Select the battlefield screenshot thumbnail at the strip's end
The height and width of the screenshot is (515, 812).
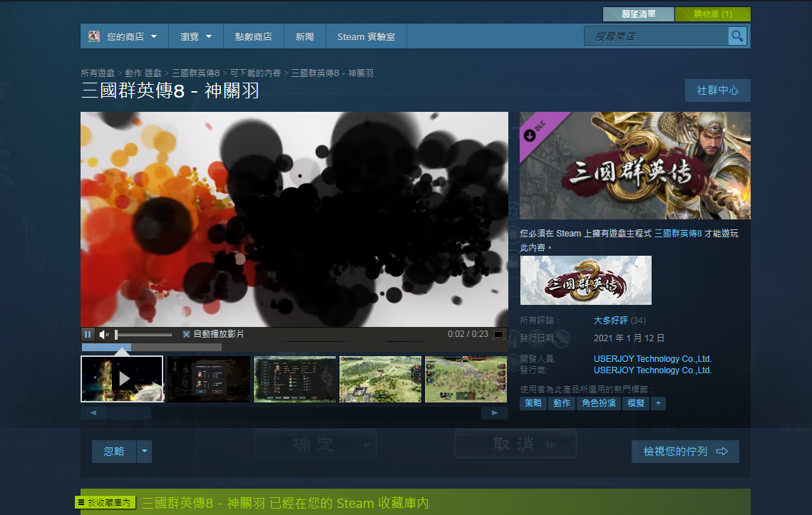click(466, 379)
